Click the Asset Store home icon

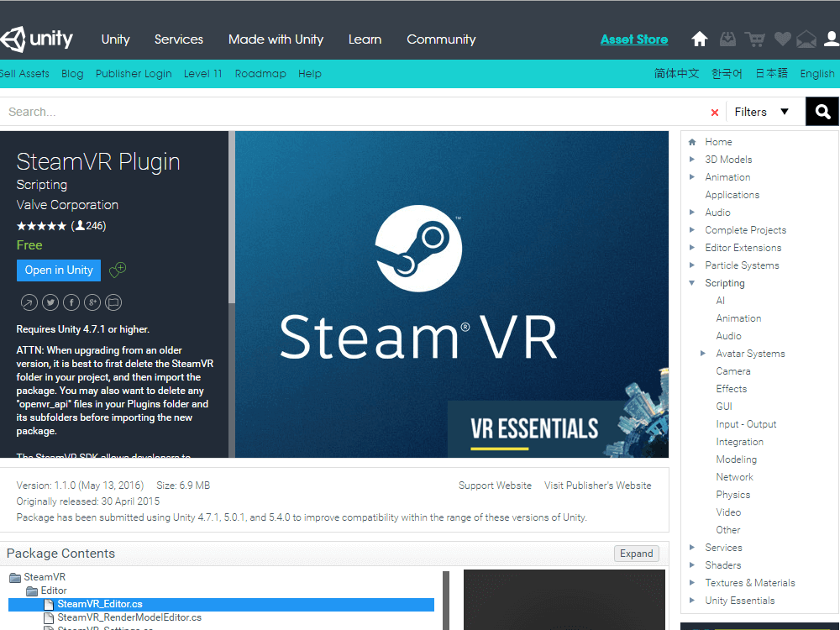coord(699,39)
